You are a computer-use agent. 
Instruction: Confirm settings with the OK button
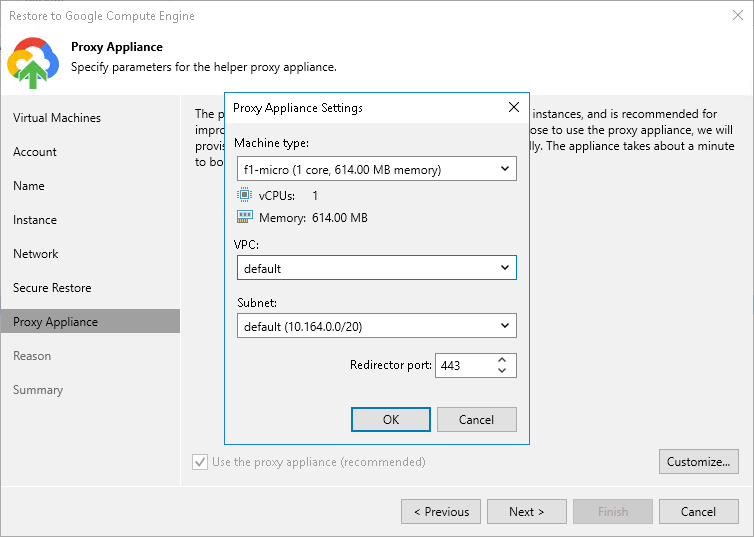[391, 420]
